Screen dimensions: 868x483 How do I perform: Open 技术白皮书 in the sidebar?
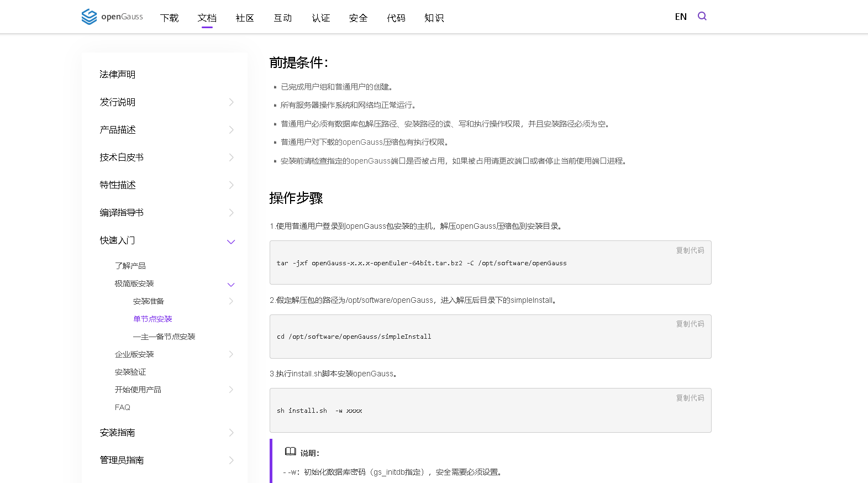[122, 158]
